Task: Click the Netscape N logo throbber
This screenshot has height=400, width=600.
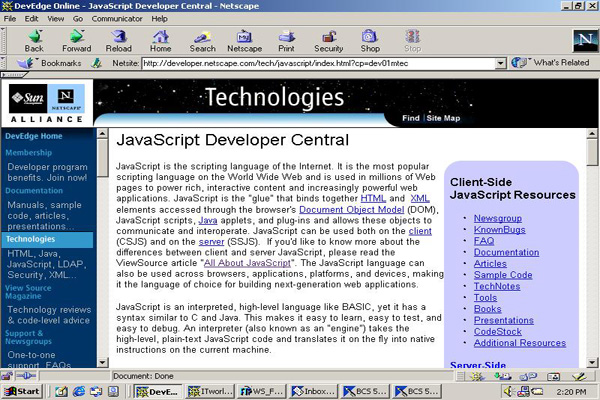Action: click(x=585, y=40)
